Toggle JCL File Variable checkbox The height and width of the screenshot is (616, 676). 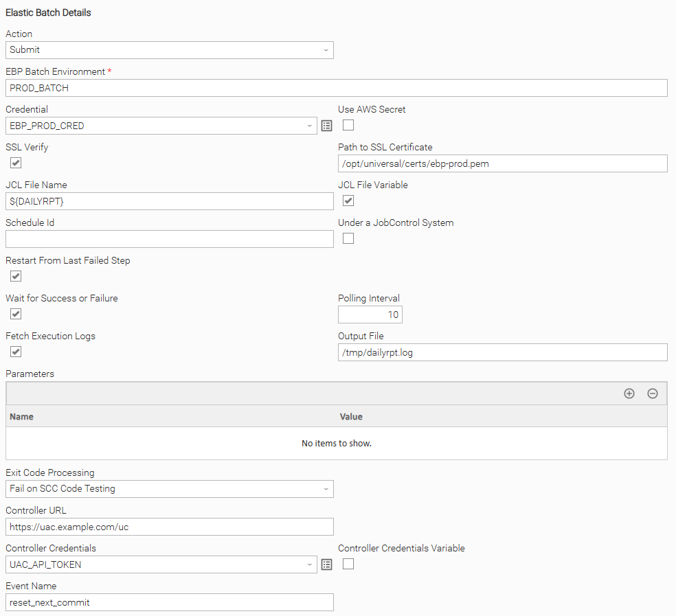(x=348, y=201)
